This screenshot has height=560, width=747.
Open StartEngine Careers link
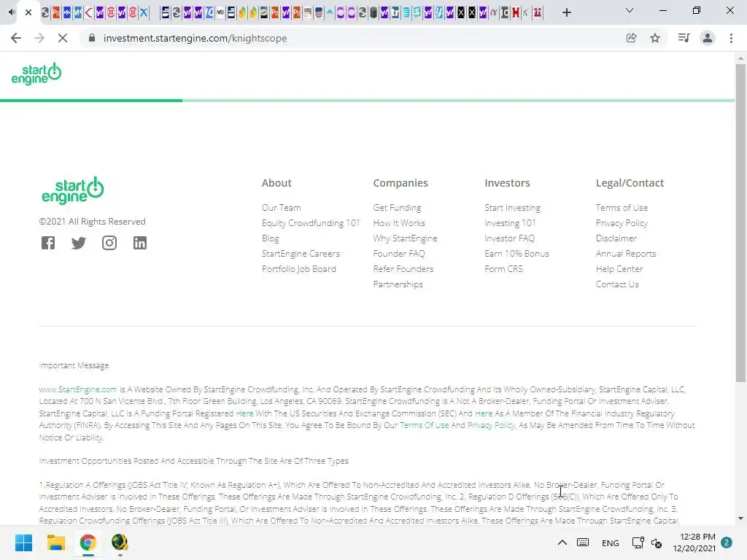point(301,253)
